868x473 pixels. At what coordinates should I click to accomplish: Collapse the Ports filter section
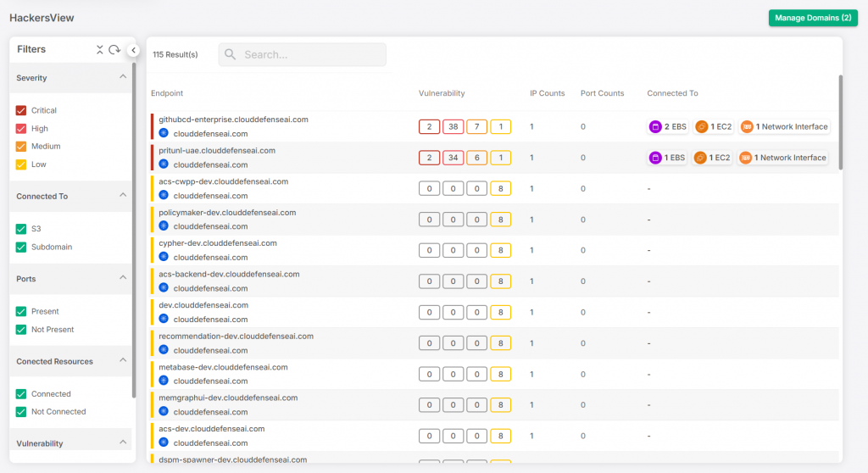pyautogui.click(x=123, y=278)
